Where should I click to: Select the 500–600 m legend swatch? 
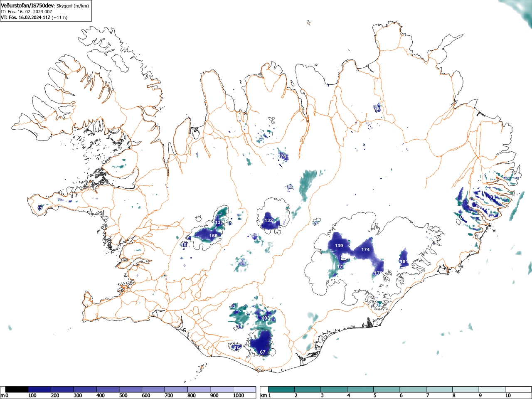point(131,389)
